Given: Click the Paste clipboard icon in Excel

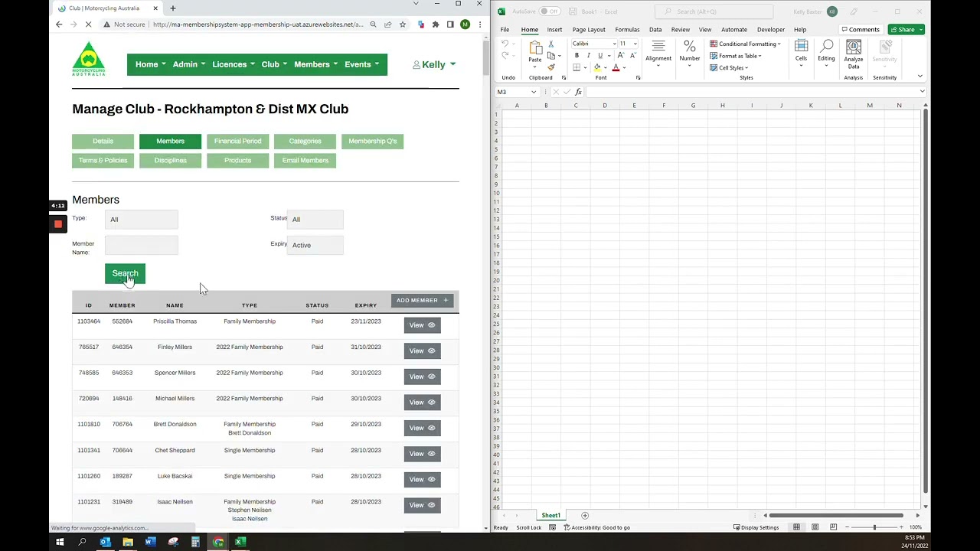Looking at the screenshot, I should point(535,47).
